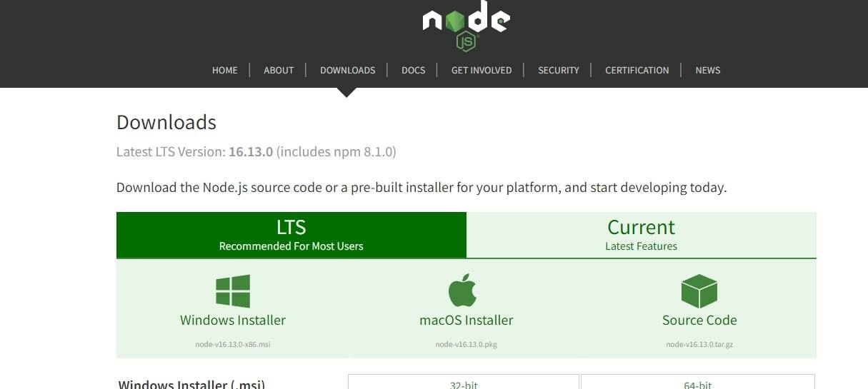Switch to the Current Latest Features tab
868x389 pixels.
(642, 235)
